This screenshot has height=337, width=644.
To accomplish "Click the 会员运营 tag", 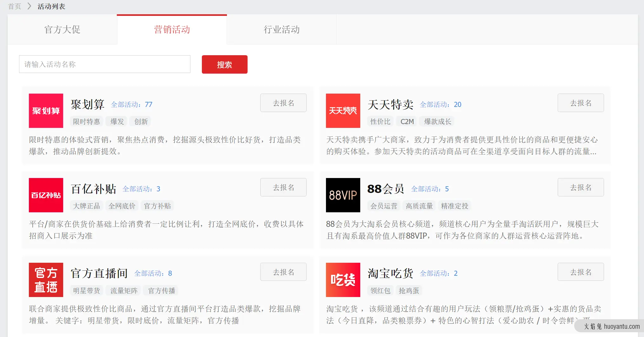I will (384, 206).
